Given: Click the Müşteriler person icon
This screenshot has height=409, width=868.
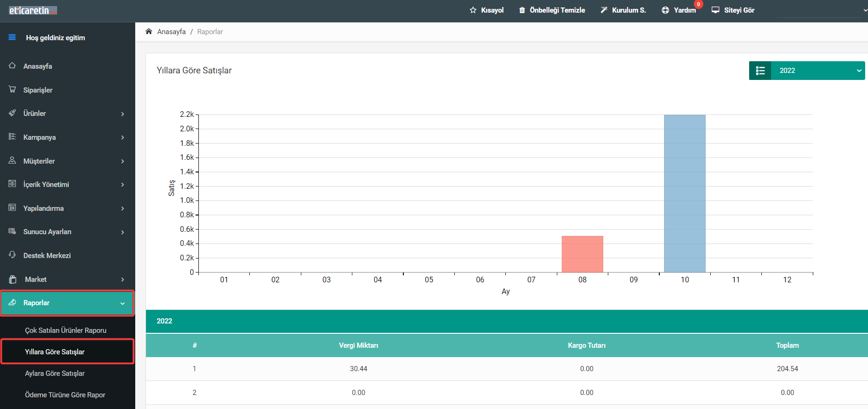Looking at the screenshot, I should 12,160.
